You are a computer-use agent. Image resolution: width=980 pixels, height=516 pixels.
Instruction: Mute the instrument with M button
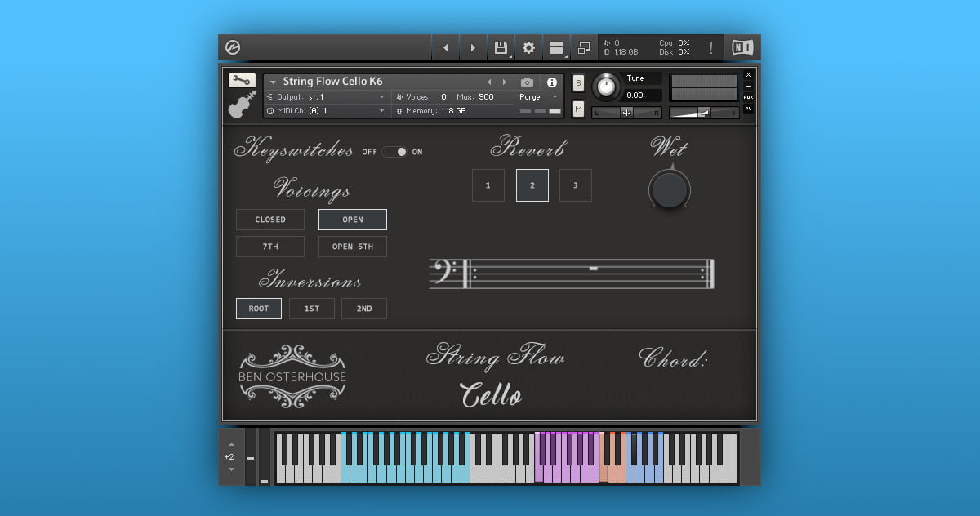click(578, 109)
